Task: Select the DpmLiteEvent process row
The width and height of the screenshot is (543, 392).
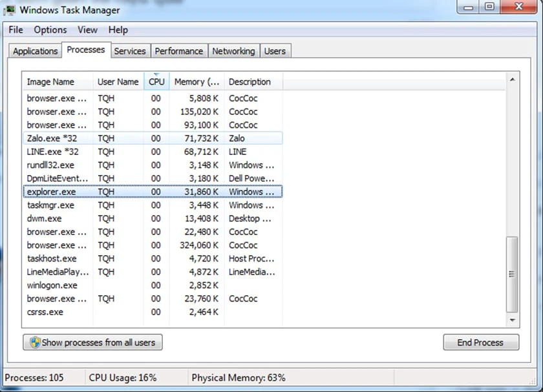Action: (153, 178)
